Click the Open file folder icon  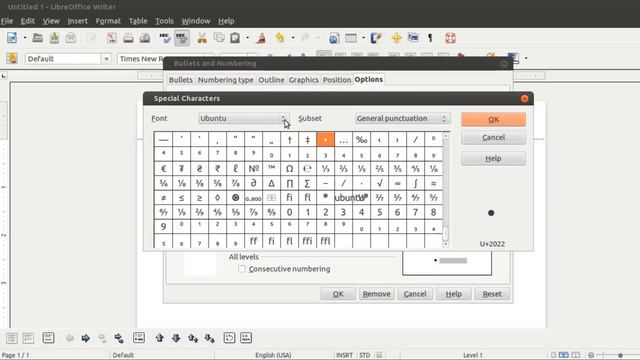pos(38,38)
